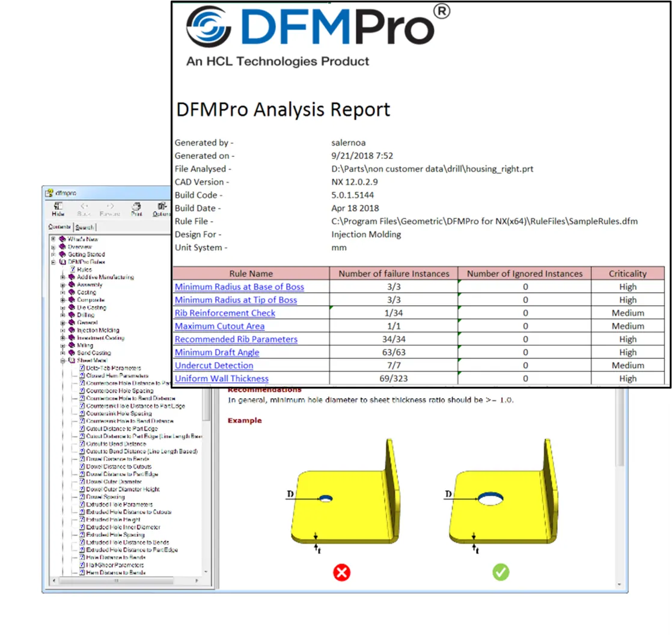Expand the Additive Manufacturing tree node

click(x=63, y=277)
